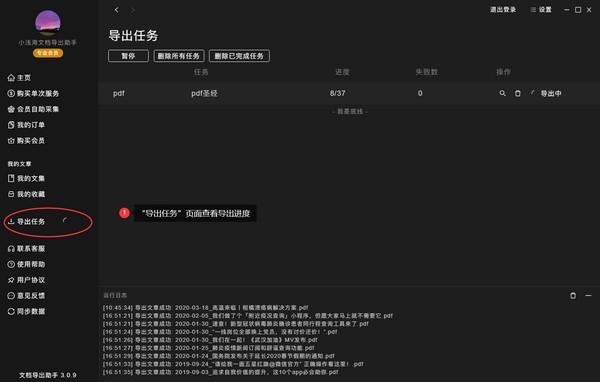Go forward with the right arrow
The height and width of the screenshot is (382, 600).
pos(132,10)
